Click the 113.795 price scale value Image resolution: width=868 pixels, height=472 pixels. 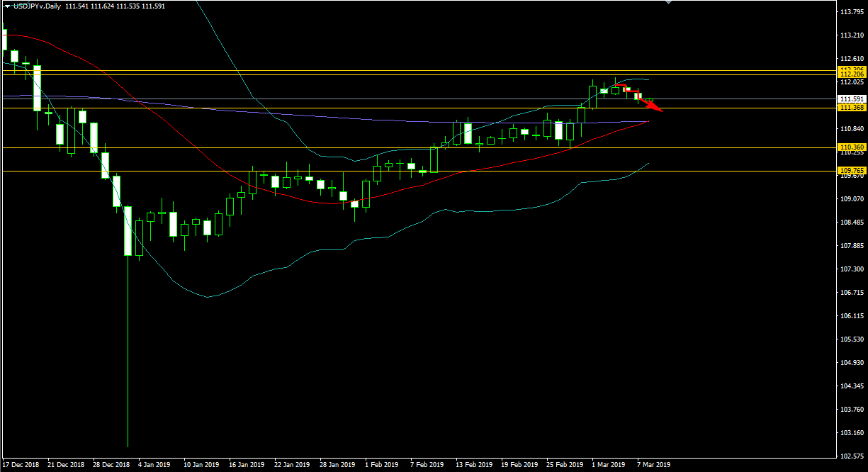[x=851, y=12]
